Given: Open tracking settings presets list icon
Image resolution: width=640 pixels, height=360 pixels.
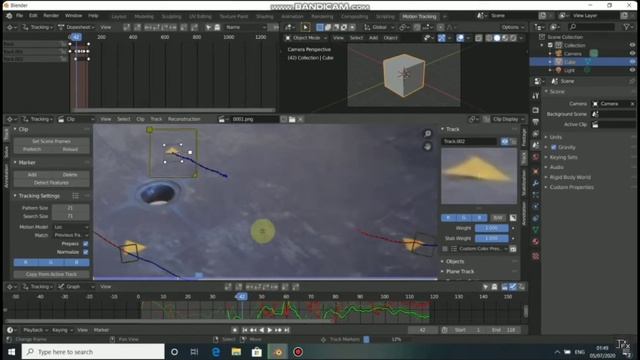Looking at the screenshot, I should [76, 196].
